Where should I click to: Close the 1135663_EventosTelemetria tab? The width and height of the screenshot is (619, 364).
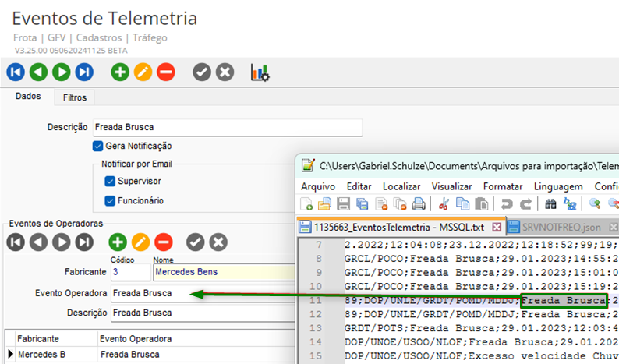[497, 228]
